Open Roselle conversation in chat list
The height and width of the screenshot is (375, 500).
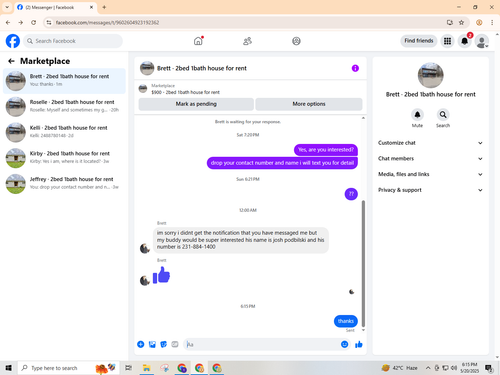pos(64,107)
